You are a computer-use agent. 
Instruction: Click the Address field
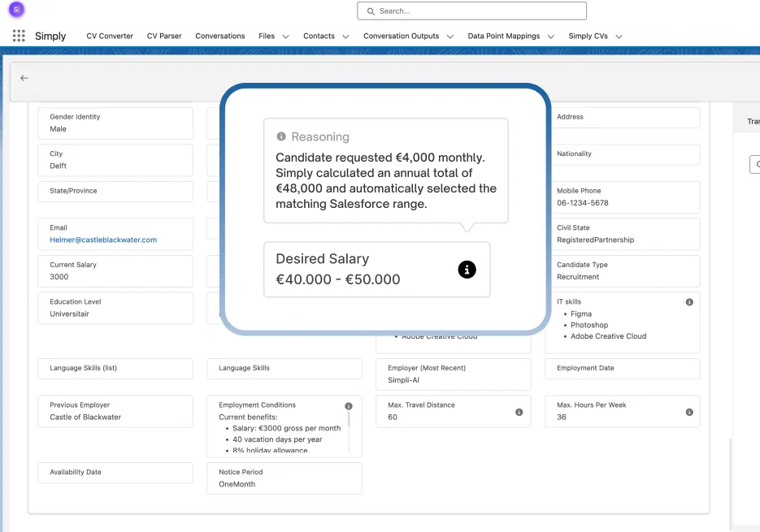(x=623, y=118)
